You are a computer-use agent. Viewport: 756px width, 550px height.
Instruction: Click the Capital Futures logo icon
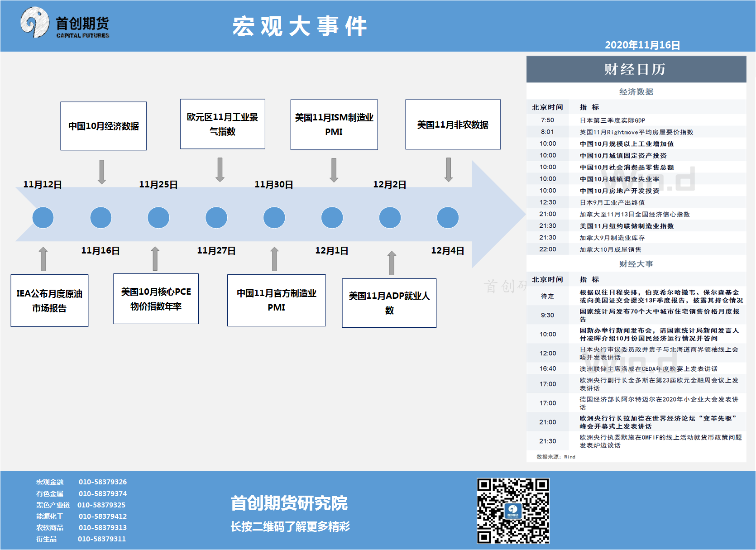pyautogui.click(x=34, y=23)
